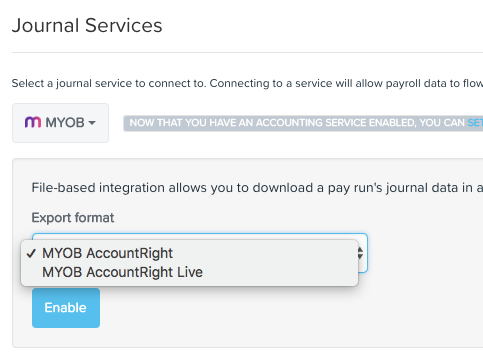Open the MYOB journal service dropdown
Image resolution: width=483 pixels, height=361 pixels.
(60, 123)
